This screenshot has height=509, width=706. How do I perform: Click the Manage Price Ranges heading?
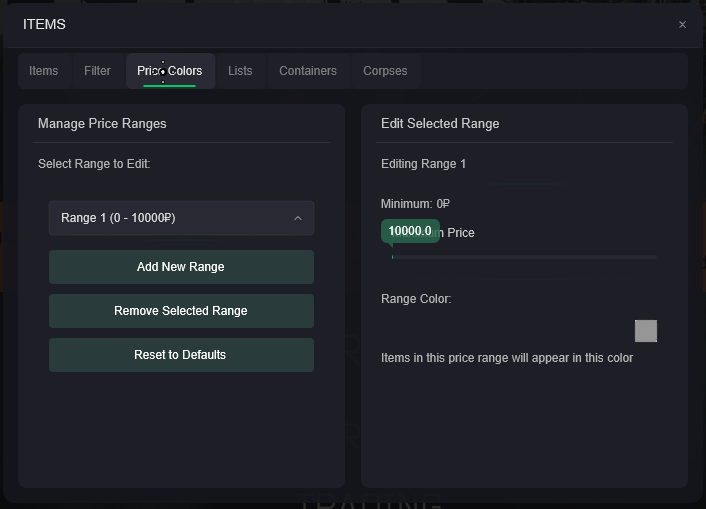point(102,124)
